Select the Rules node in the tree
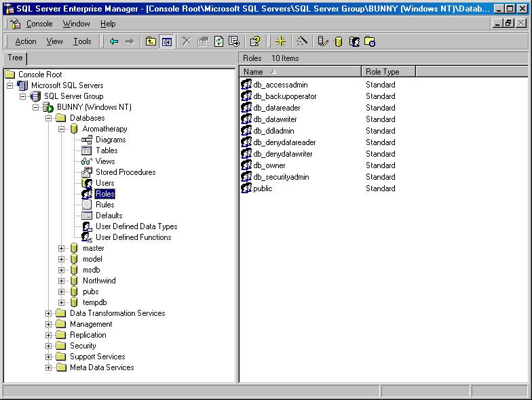The width and height of the screenshot is (532, 400). pos(104,205)
